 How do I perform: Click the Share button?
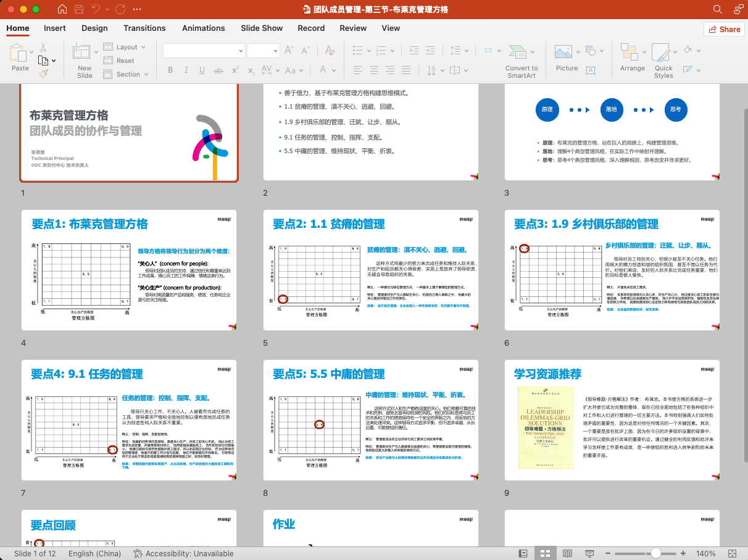click(x=724, y=29)
